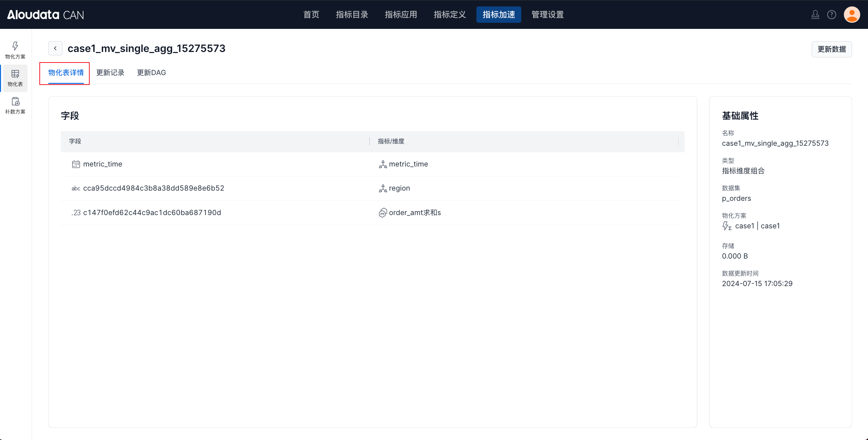This screenshot has height=440, width=868.
Task: Click the case1 materialization plan icon
Action: click(727, 226)
